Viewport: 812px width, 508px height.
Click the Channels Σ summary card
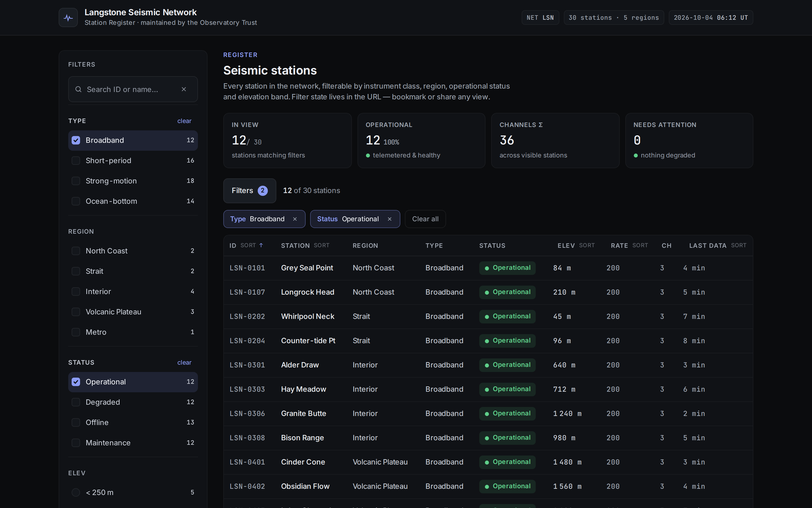point(555,141)
